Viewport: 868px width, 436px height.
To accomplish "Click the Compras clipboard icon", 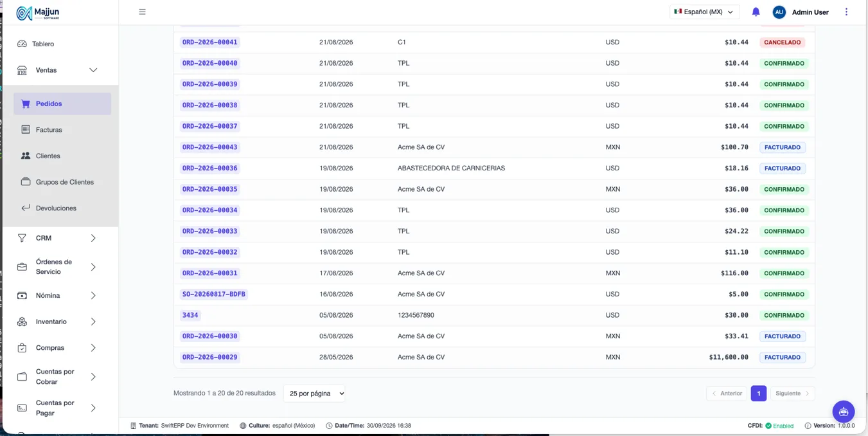I will click(22, 348).
